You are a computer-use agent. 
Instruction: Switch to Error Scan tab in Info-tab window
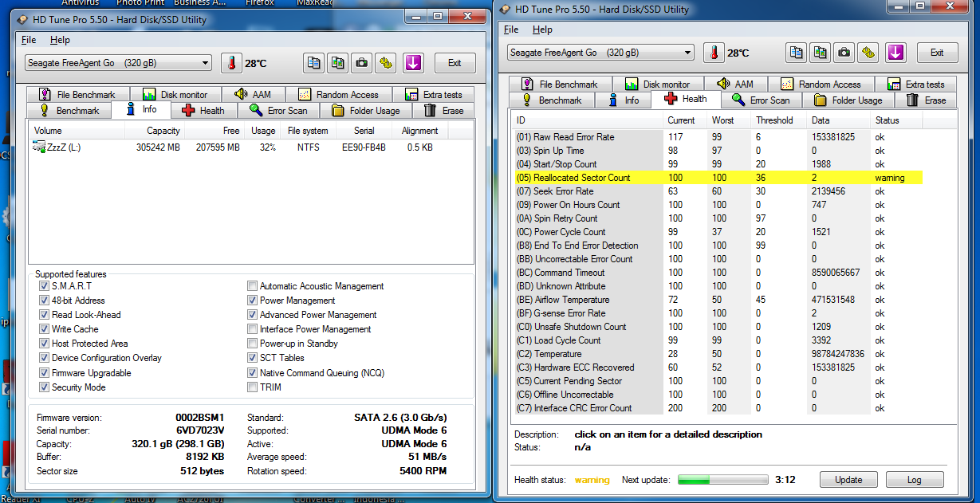coord(278,111)
